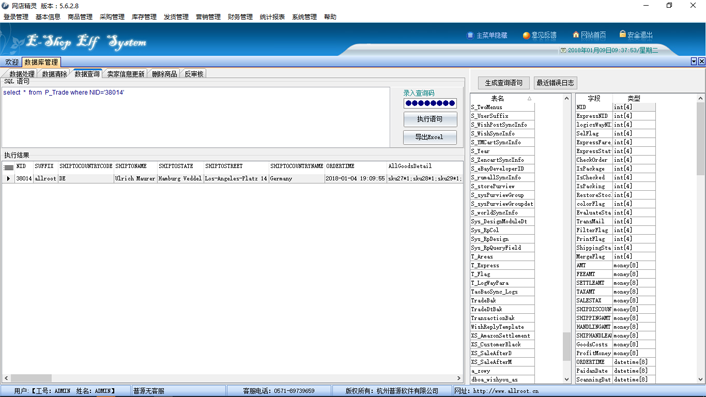Click the 生成查询语句 button
Image resolution: width=706 pixels, height=397 pixels.
[503, 83]
